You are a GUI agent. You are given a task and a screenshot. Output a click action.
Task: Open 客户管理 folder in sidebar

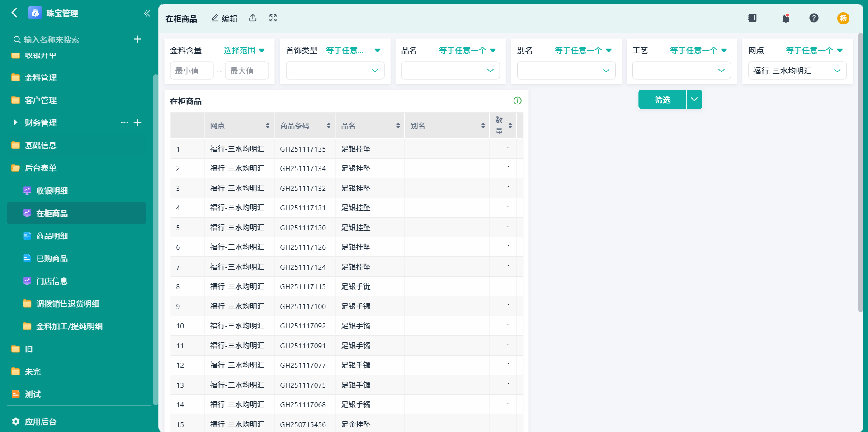[x=76, y=100]
